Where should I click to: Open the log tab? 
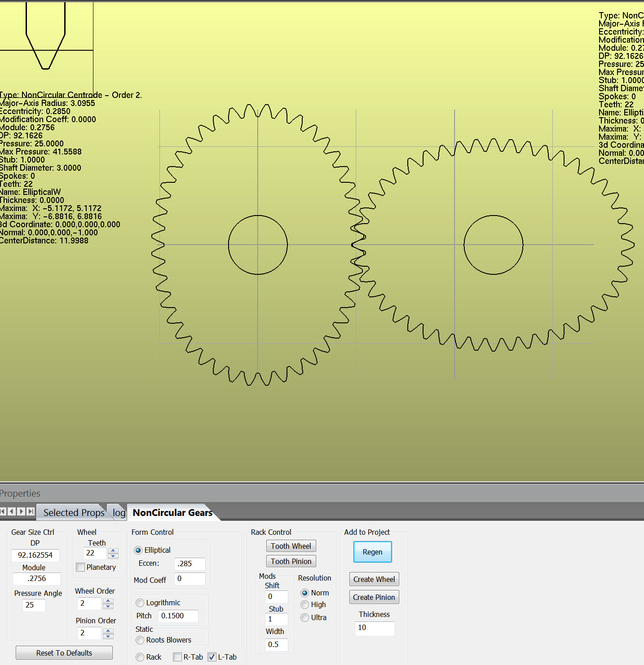point(119,512)
